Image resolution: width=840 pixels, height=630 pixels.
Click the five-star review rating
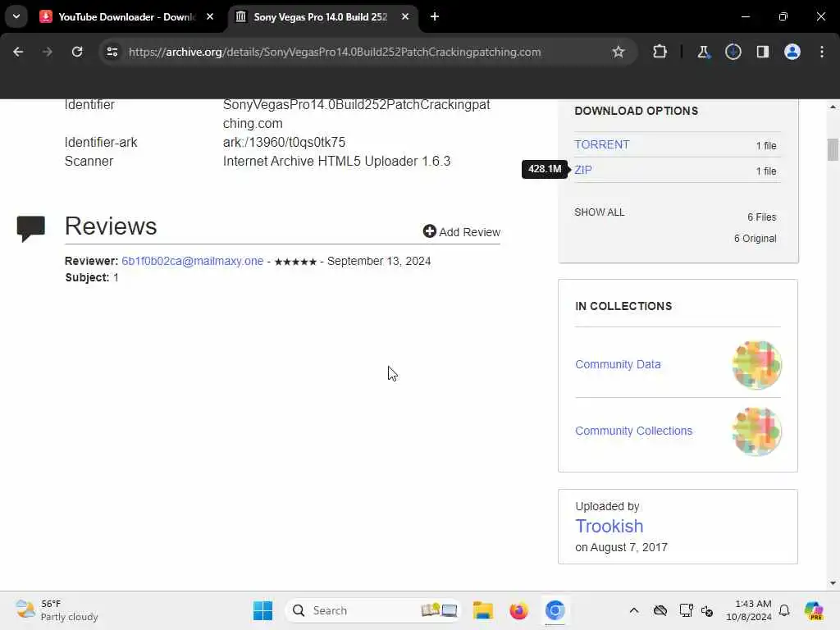pyautogui.click(x=295, y=262)
